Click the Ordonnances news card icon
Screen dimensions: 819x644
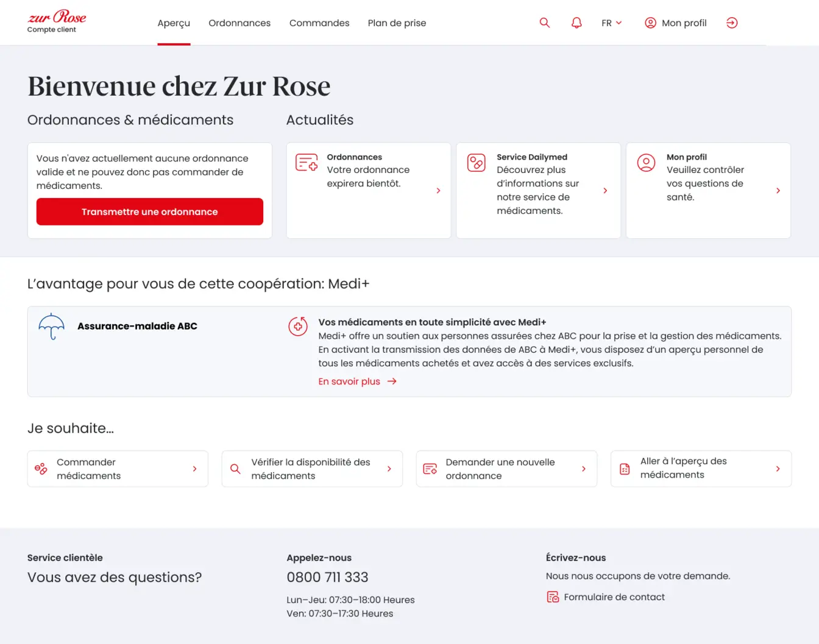(307, 162)
